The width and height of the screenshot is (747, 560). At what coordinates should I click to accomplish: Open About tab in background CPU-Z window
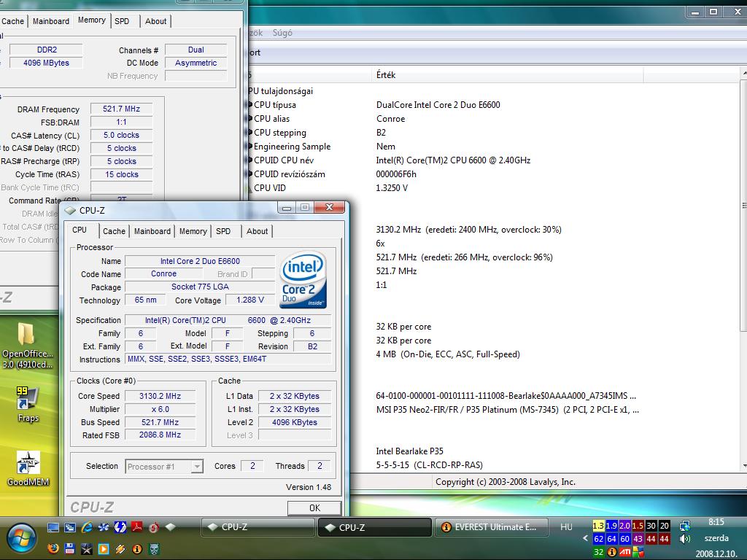point(156,21)
